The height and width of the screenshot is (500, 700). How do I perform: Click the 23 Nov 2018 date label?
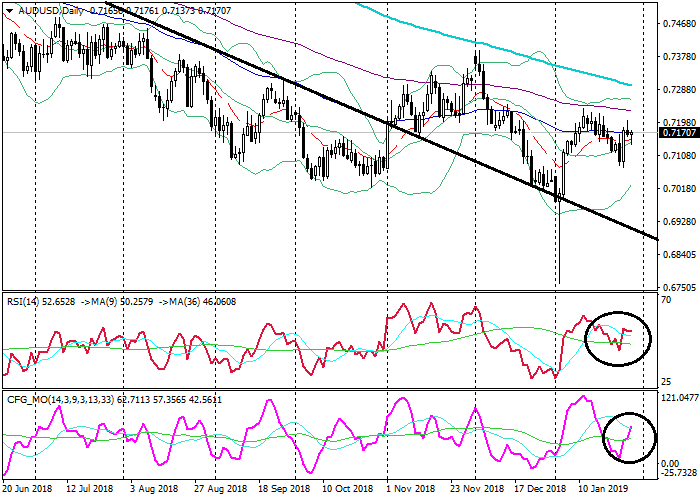pos(478,491)
